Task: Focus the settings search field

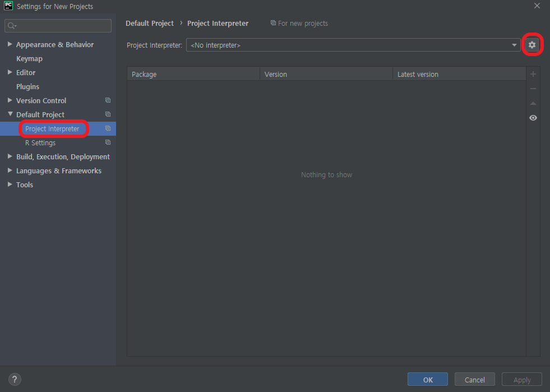Action: point(58,26)
